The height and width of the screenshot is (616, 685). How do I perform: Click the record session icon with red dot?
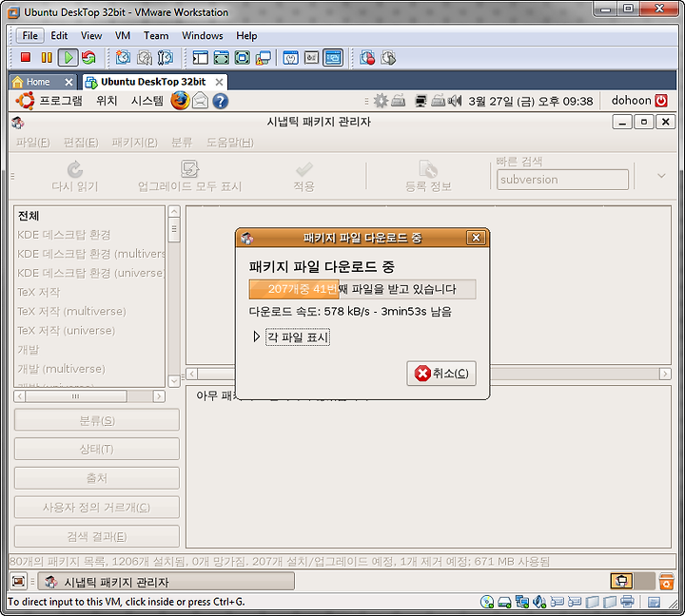[x=367, y=58]
